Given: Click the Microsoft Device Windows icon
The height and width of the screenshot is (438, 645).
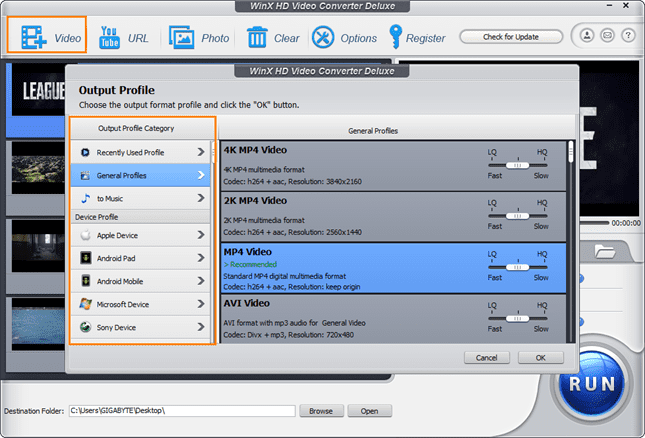Looking at the screenshot, I should (x=86, y=304).
